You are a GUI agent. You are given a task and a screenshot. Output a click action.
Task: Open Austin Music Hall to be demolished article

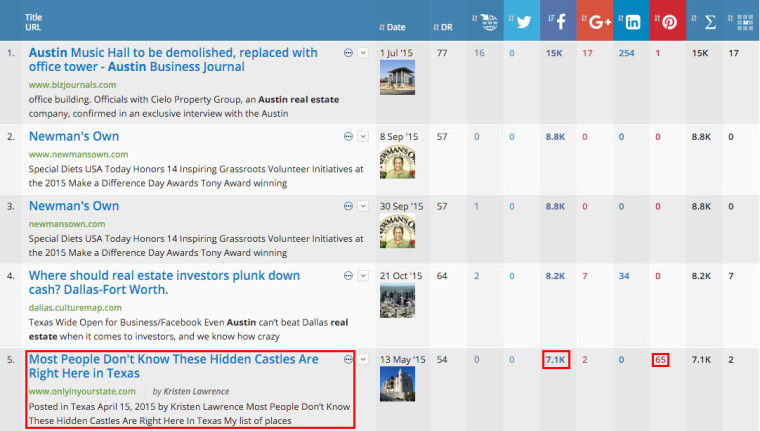(x=173, y=60)
